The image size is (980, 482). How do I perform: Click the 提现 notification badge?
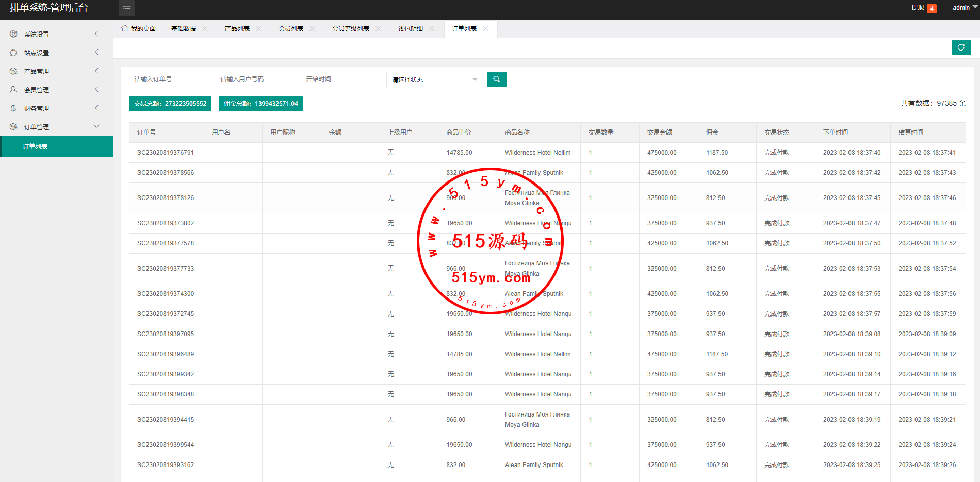coord(932,8)
